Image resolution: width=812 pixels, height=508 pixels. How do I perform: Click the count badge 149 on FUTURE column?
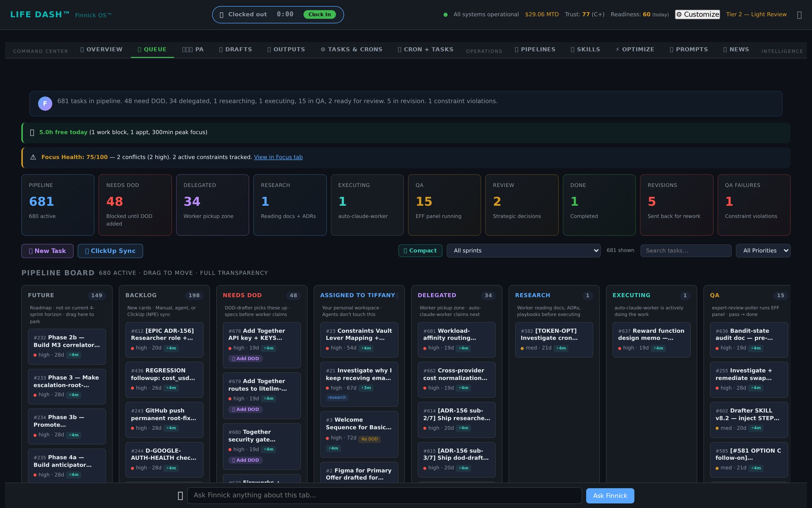point(96,295)
